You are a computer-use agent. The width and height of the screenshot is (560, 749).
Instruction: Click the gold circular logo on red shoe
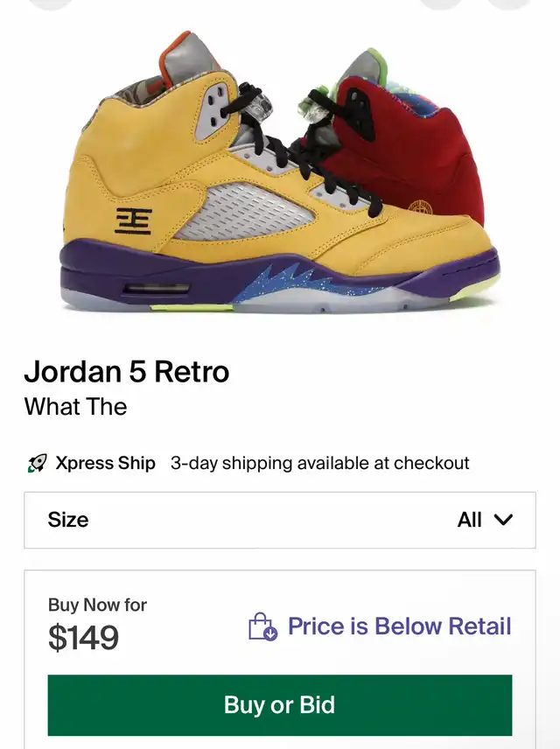tap(421, 209)
